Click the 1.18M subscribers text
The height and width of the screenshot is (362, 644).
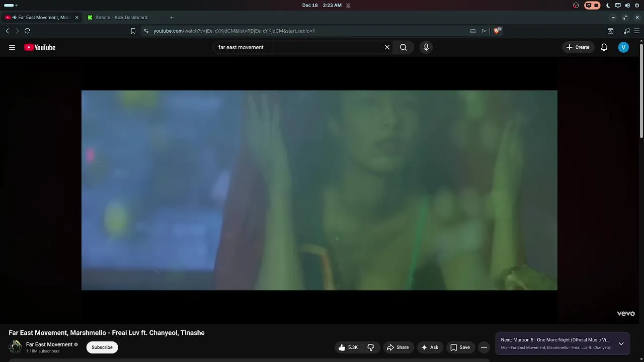[43, 351]
